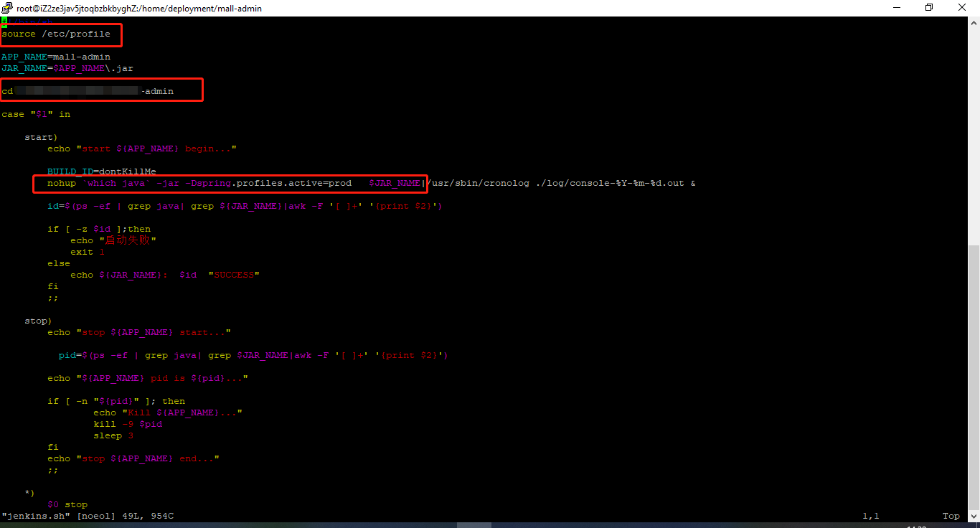This screenshot has width=980, height=528.
Task: Click the 'sleep 3' line
Action: click(113, 435)
